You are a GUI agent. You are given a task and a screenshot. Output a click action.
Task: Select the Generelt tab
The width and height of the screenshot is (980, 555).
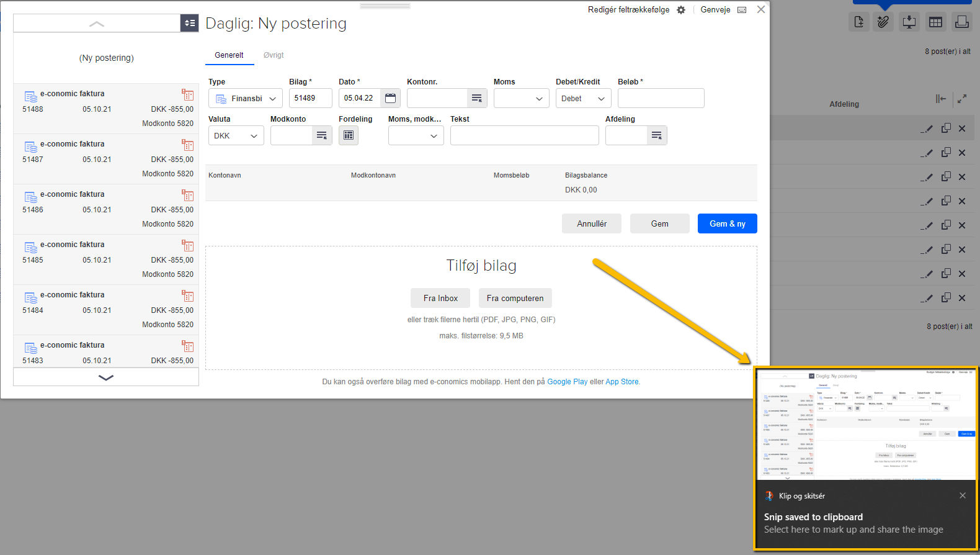tap(229, 55)
